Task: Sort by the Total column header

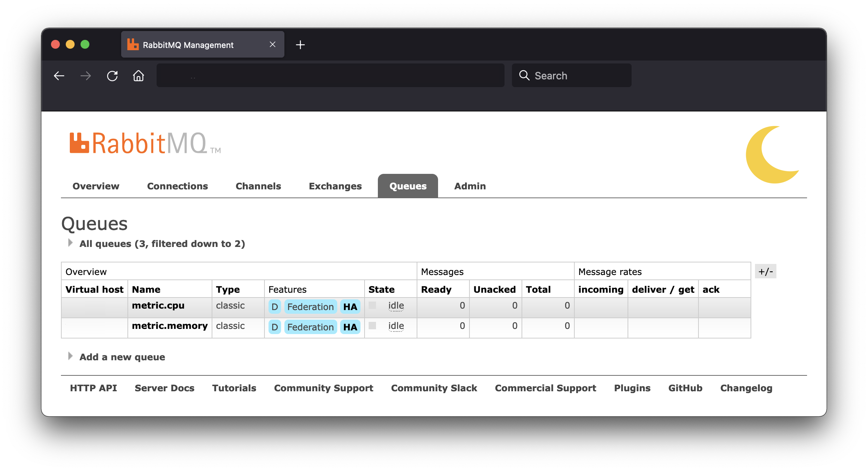Action: pos(538,289)
